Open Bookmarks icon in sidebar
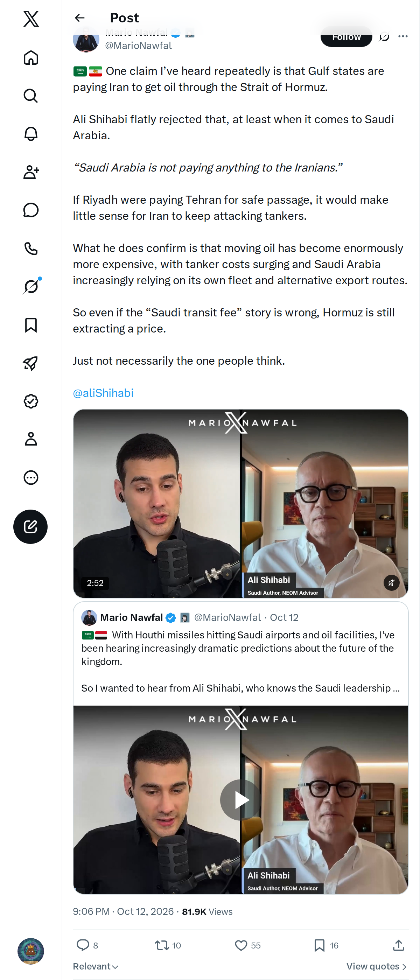 [31, 325]
